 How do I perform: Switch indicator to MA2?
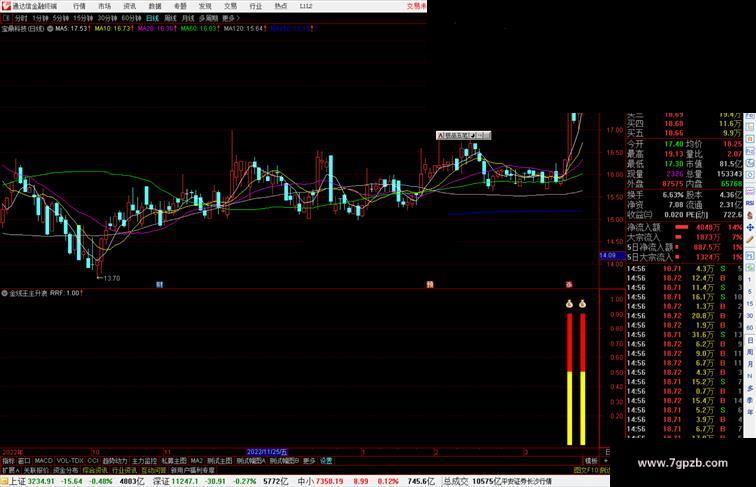pos(196,461)
